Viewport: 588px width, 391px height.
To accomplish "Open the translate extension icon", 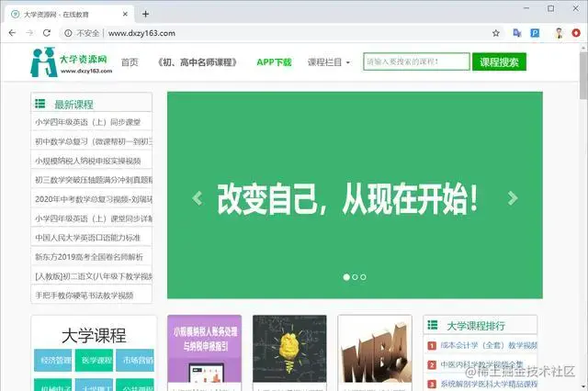I will point(517,33).
